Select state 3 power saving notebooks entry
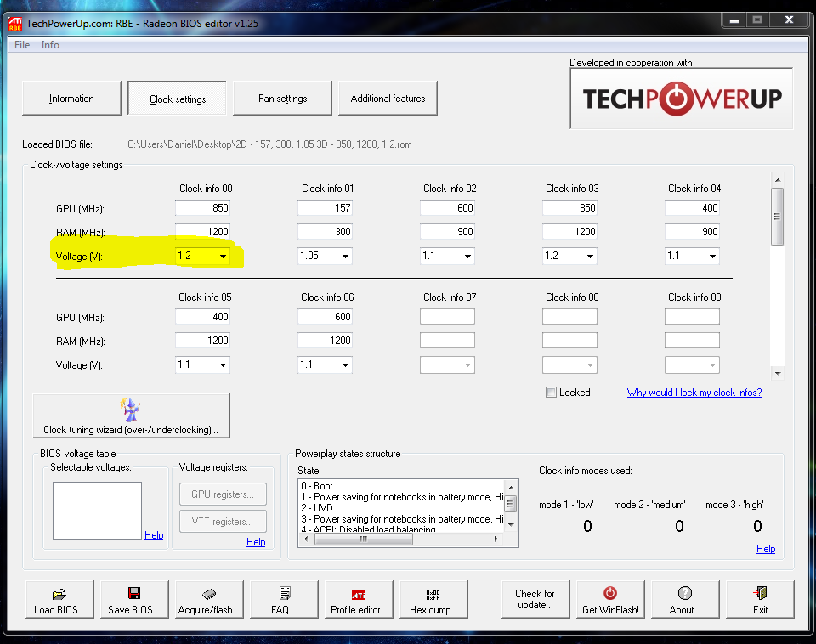816x644 pixels. [402, 518]
